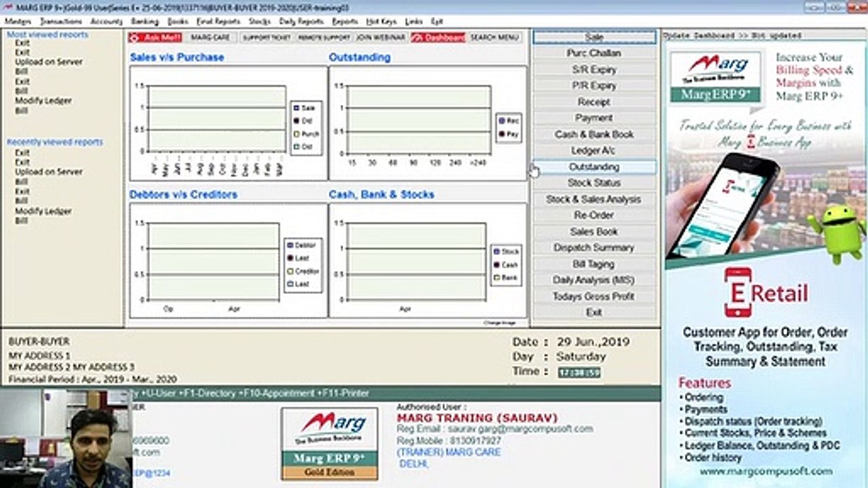
Task: Open Purc Challan
Action: pos(594,53)
